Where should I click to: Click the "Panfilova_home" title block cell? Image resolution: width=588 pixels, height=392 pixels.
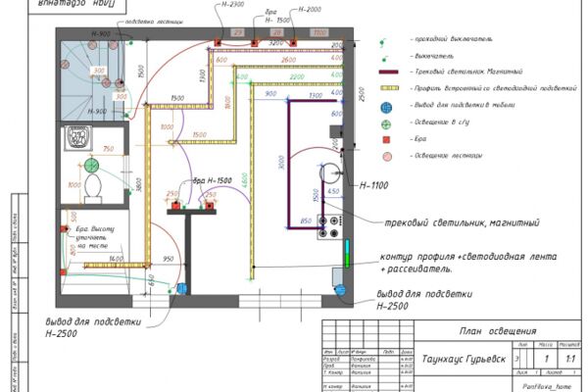[547, 386]
